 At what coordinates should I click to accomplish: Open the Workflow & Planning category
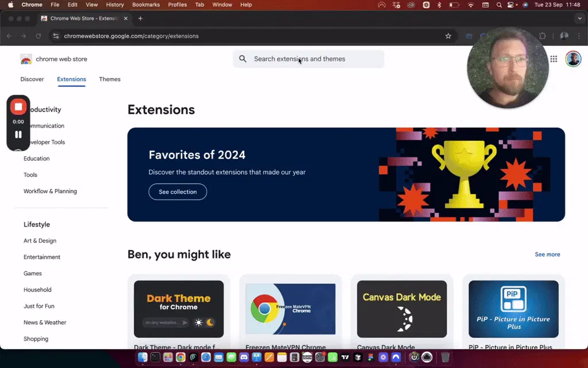click(51, 191)
